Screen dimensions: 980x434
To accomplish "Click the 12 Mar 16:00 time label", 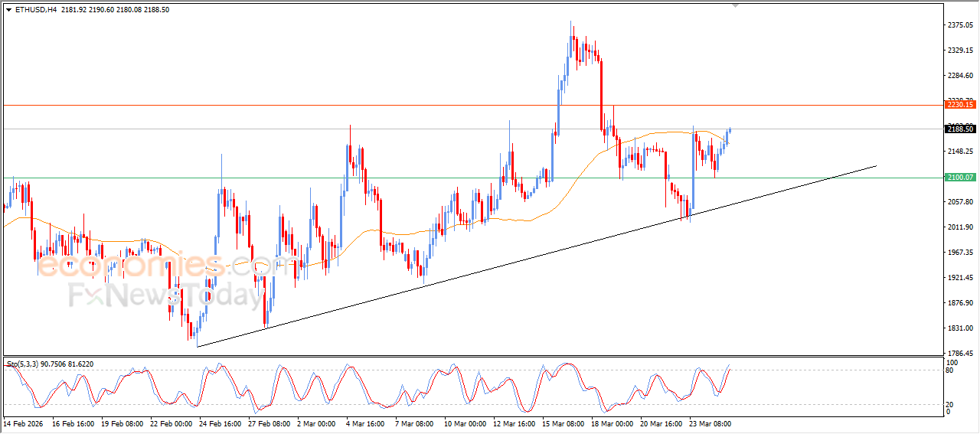I will 514,423.
